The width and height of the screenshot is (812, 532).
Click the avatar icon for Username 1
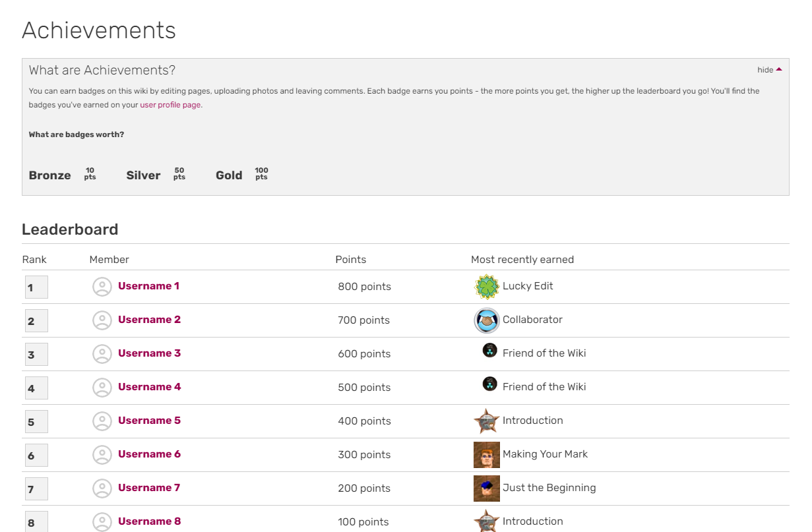click(x=102, y=287)
